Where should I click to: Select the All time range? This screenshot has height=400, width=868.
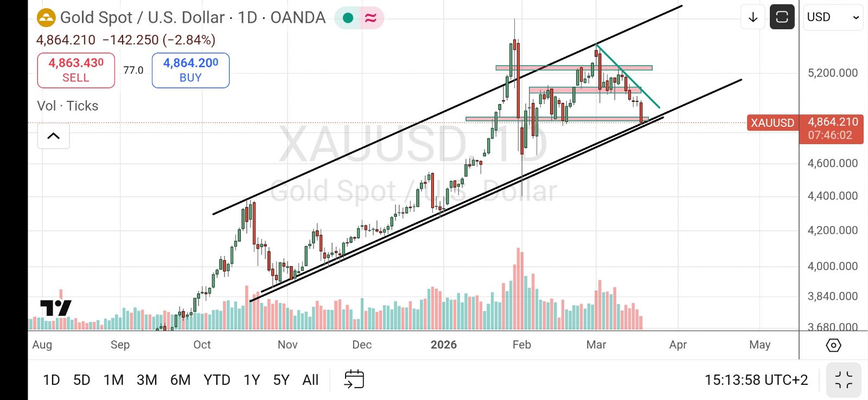click(x=310, y=380)
